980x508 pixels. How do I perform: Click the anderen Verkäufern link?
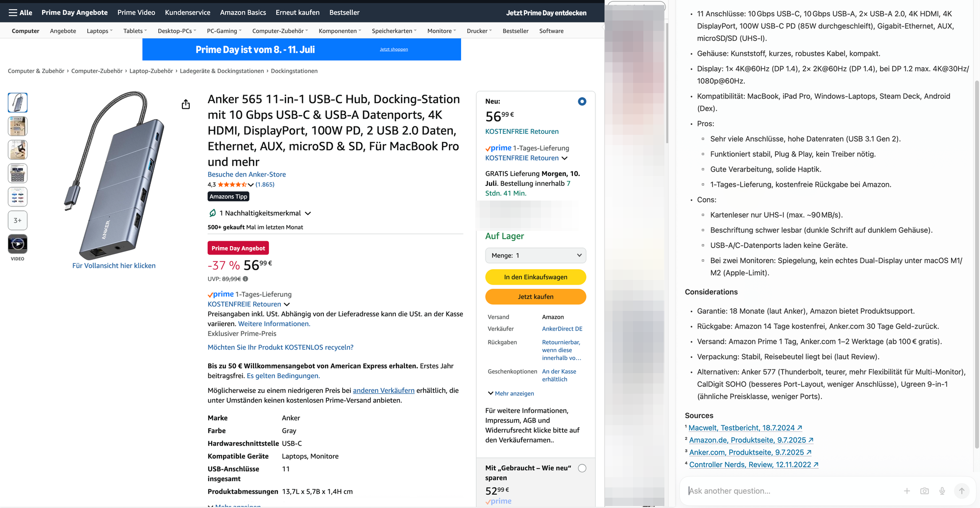(384, 391)
